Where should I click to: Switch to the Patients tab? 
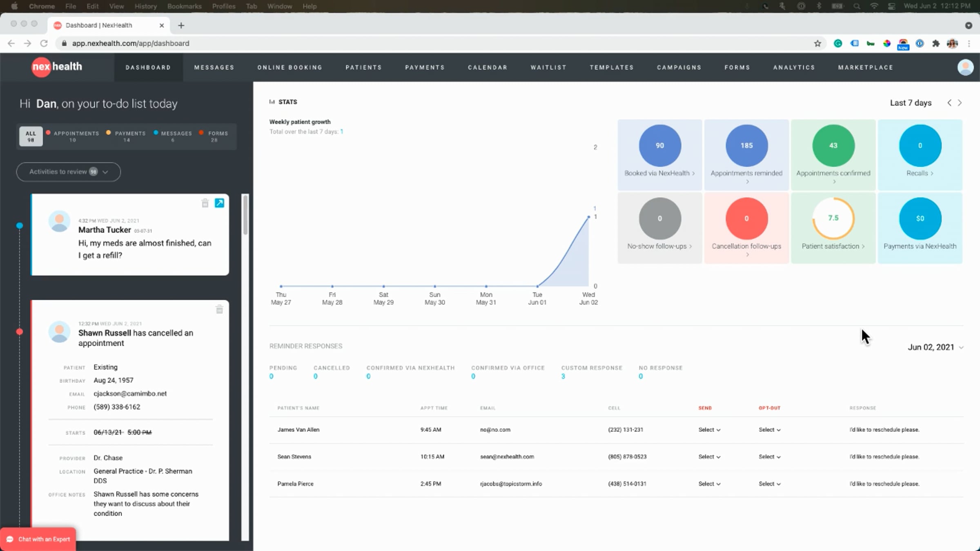pyautogui.click(x=363, y=67)
